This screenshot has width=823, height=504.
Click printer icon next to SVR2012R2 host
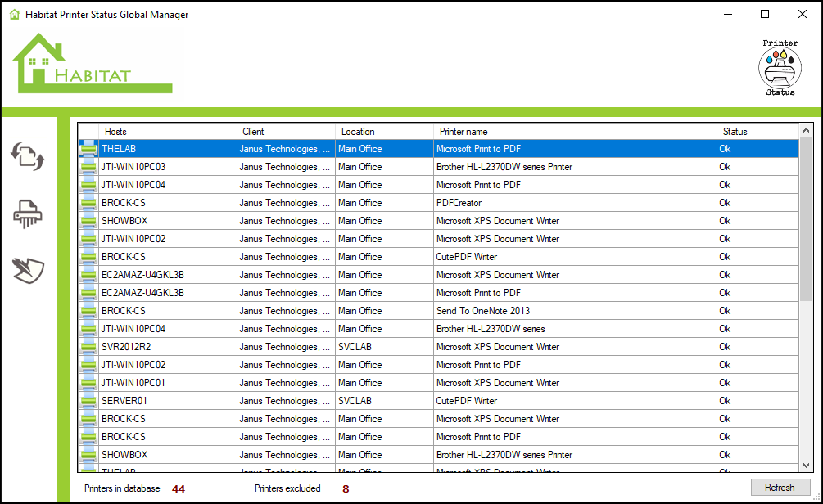click(88, 347)
